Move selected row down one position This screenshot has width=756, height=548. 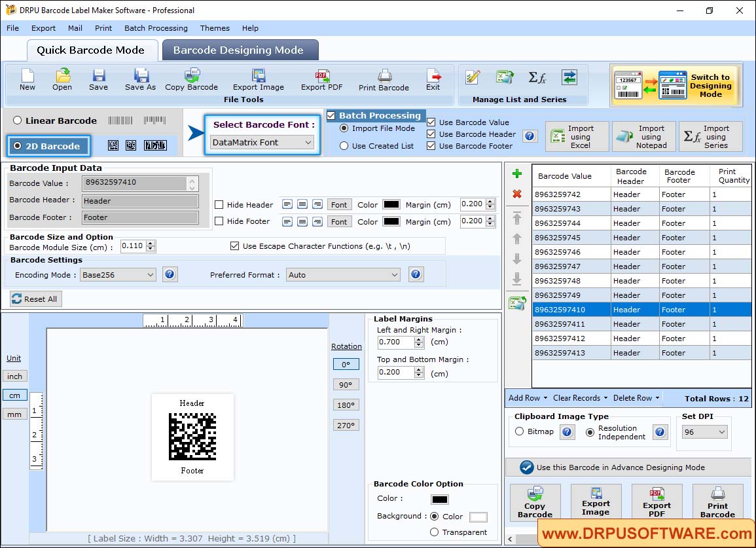(x=517, y=259)
